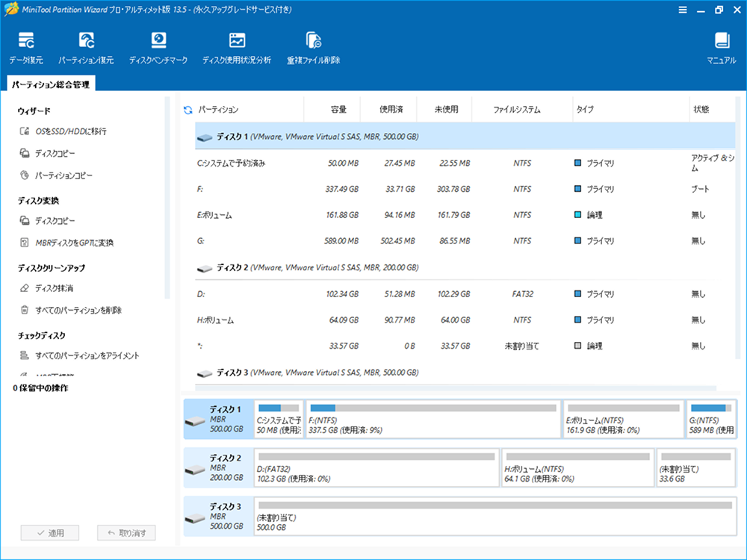Open the hamburger menu in title bar
Image resolution: width=747 pixels, height=560 pixels.
pos(684,10)
